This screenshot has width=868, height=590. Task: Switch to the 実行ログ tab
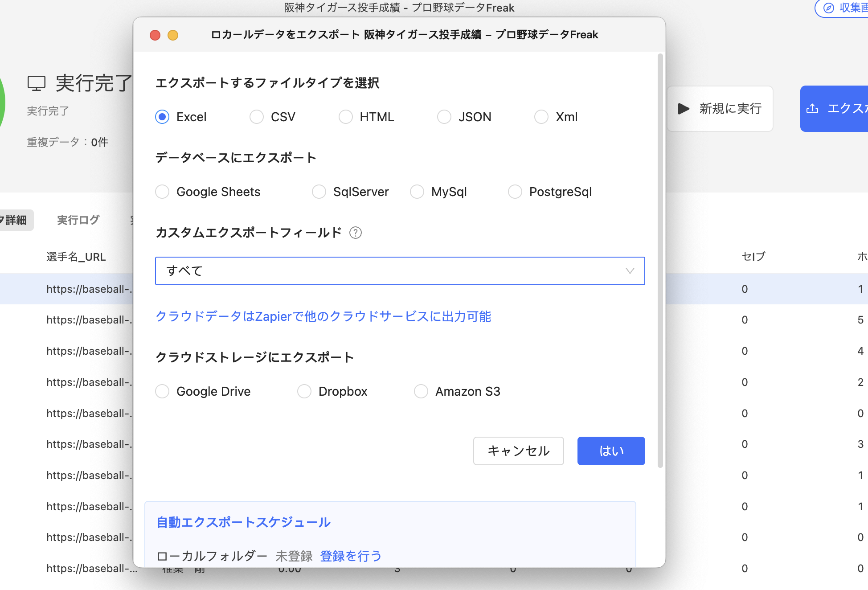point(78,220)
